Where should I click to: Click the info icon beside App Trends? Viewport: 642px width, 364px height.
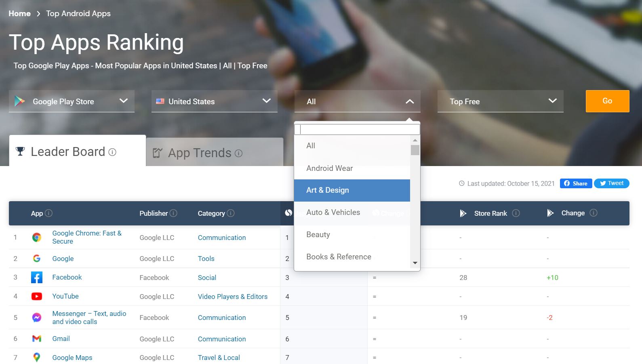(x=239, y=153)
